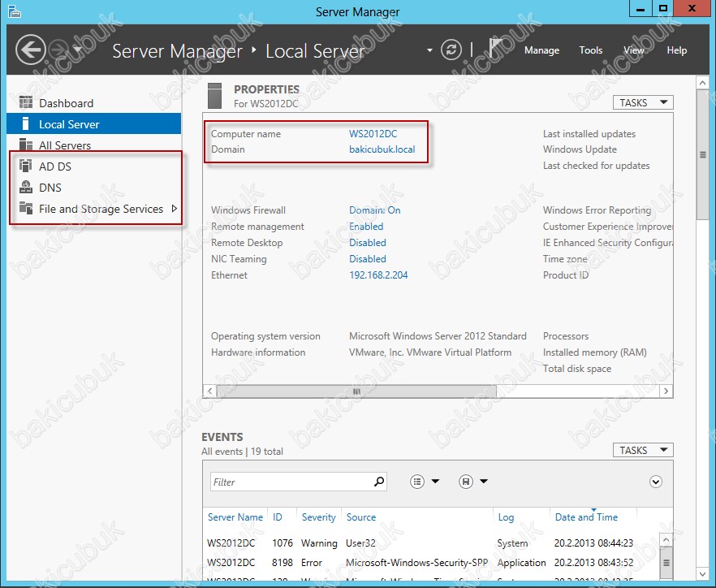This screenshot has width=716, height=588.
Task: Expand the File and Storage Services arrow
Action: tap(174, 209)
